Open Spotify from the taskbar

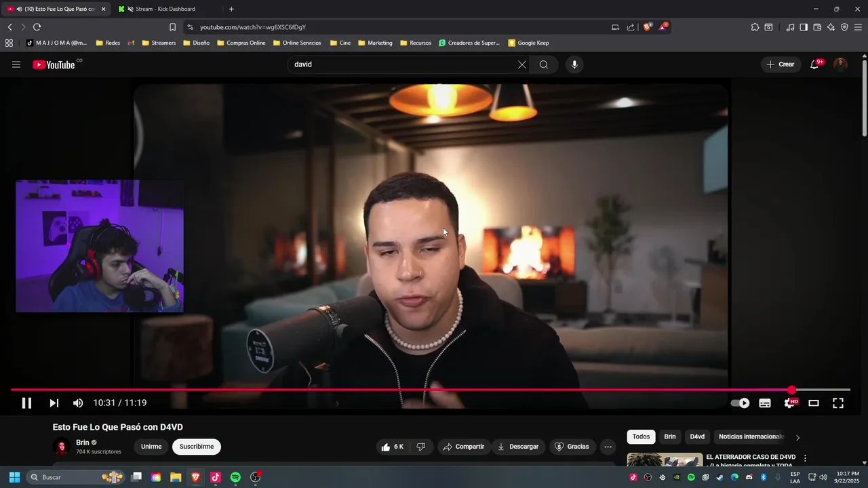[x=235, y=477]
